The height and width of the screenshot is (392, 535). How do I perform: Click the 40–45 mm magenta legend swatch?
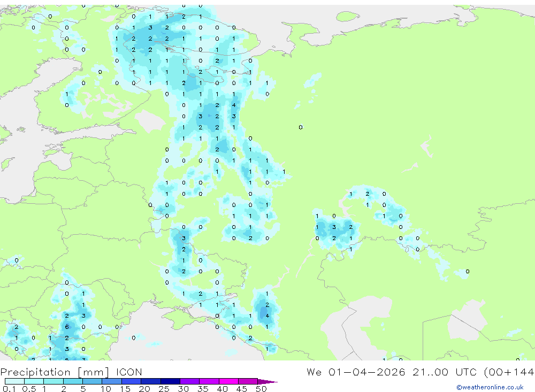pos(228,381)
